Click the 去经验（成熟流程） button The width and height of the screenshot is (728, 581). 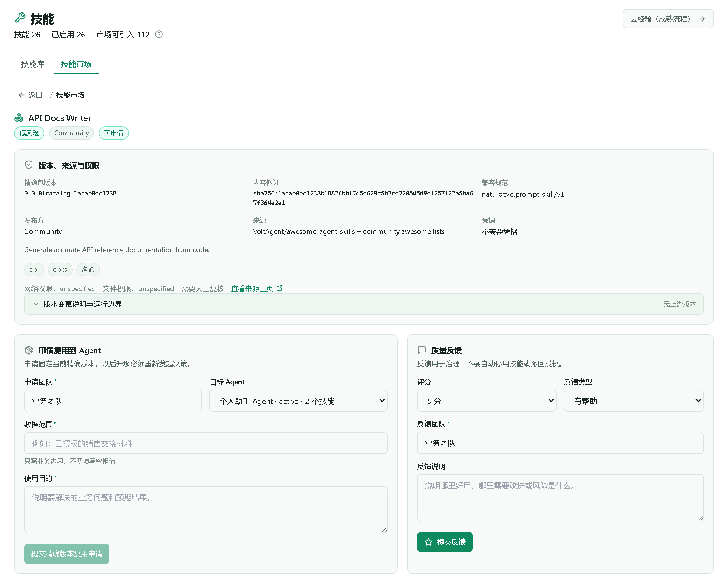(668, 19)
